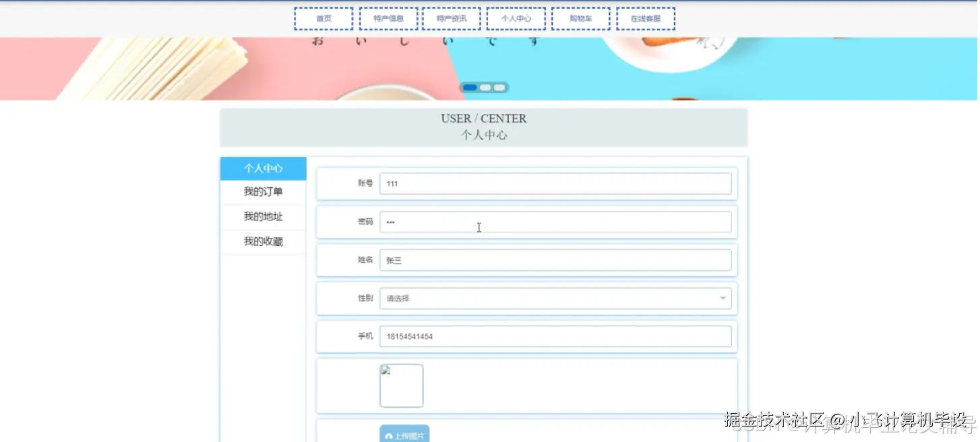Viewport: 980px width, 442px height.
Task: Expand the 性别 dropdown
Action: (x=555, y=298)
